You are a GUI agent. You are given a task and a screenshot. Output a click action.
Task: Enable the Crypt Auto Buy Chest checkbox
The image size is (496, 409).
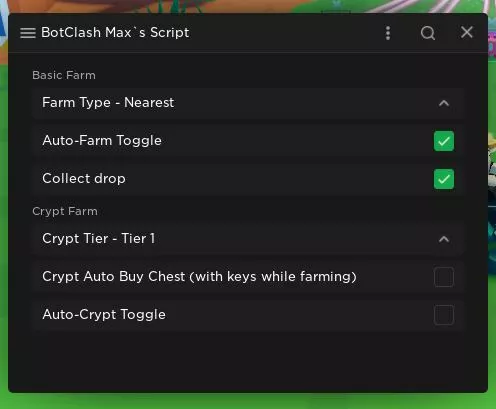(444, 277)
